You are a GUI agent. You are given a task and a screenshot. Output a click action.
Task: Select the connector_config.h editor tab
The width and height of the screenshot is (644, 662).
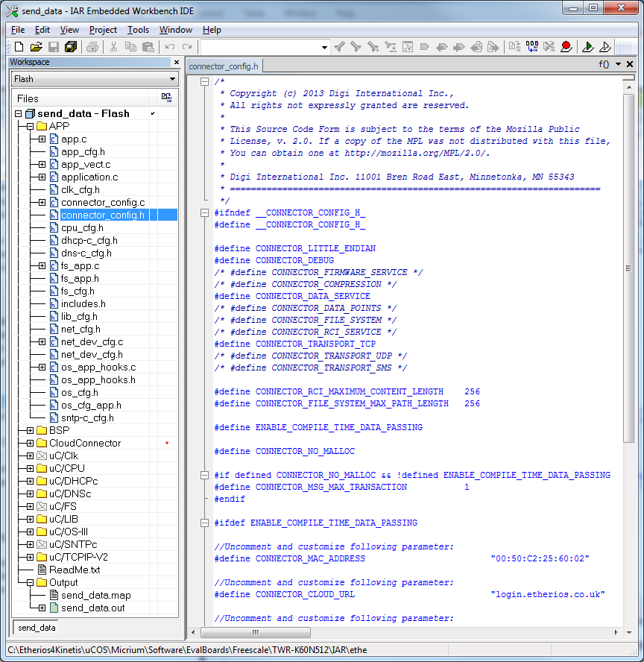(x=224, y=66)
